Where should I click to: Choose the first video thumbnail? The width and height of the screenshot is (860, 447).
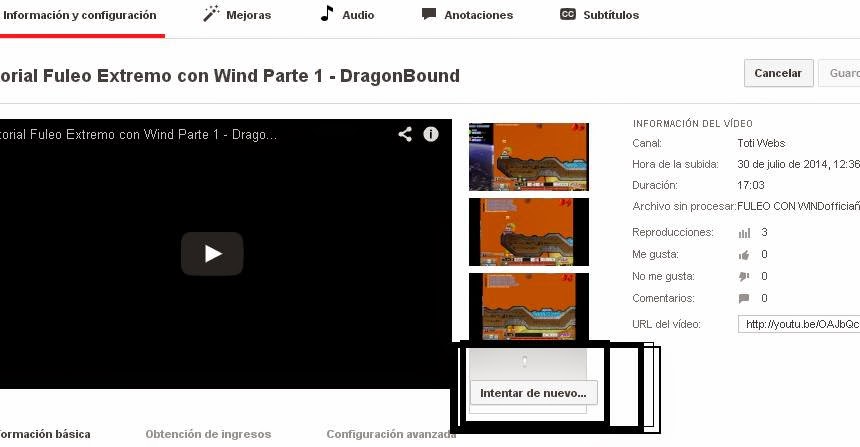tap(529, 157)
